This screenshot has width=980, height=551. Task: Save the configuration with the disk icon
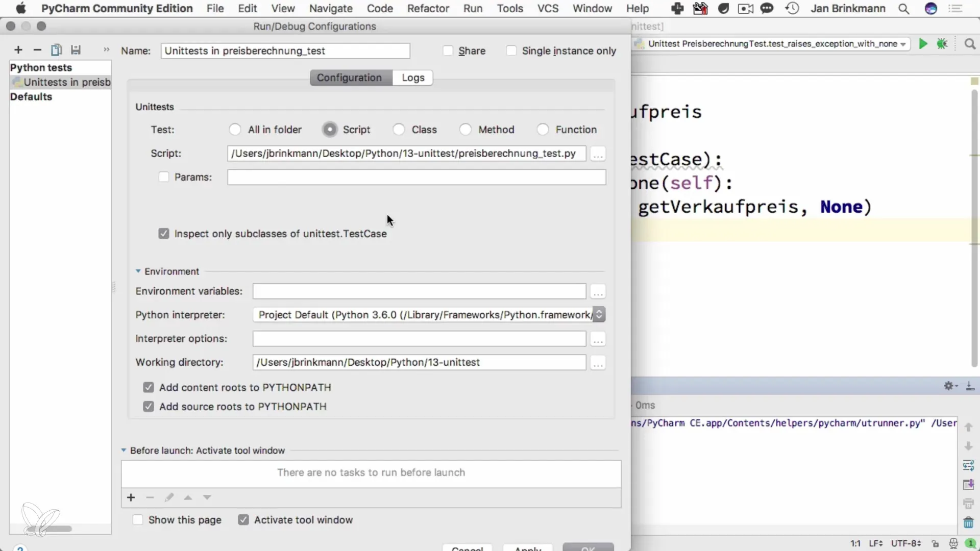pos(76,49)
